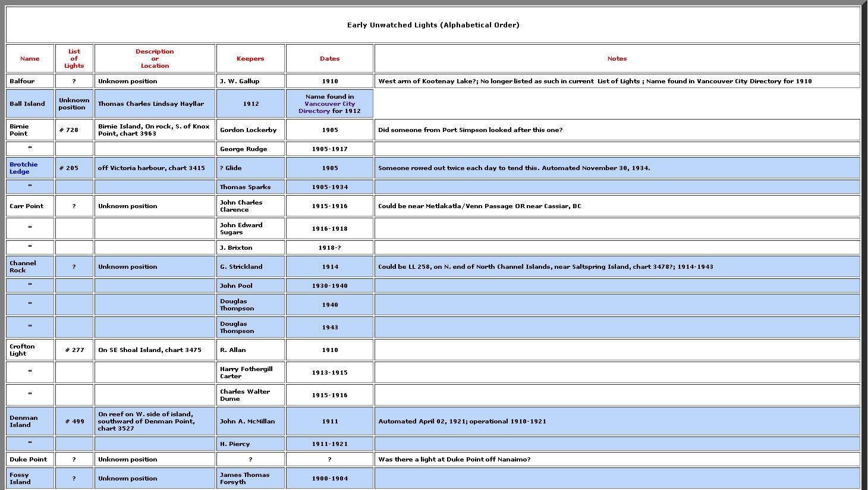The image size is (868, 490).
Task: Select keeper 'George Rudge'
Action: pyautogui.click(x=250, y=149)
